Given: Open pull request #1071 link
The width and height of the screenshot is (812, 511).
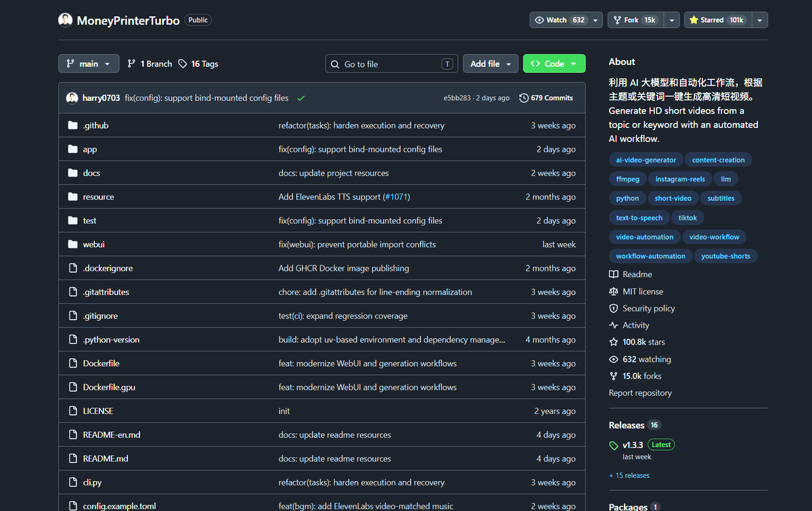Looking at the screenshot, I should tap(397, 197).
